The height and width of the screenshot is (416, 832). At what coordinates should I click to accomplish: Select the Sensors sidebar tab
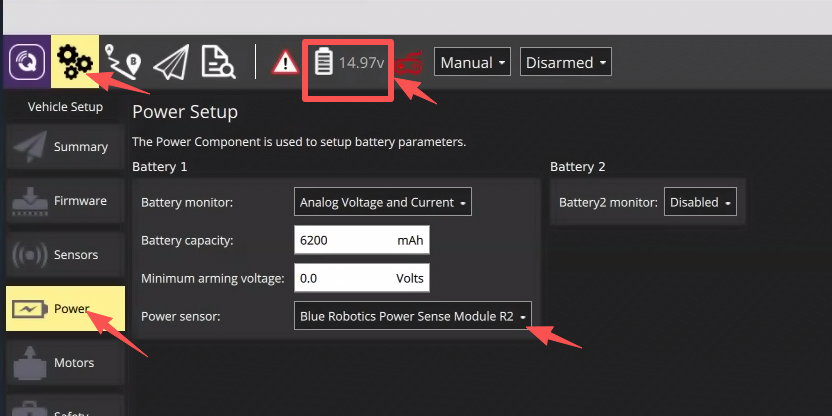tap(65, 255)
